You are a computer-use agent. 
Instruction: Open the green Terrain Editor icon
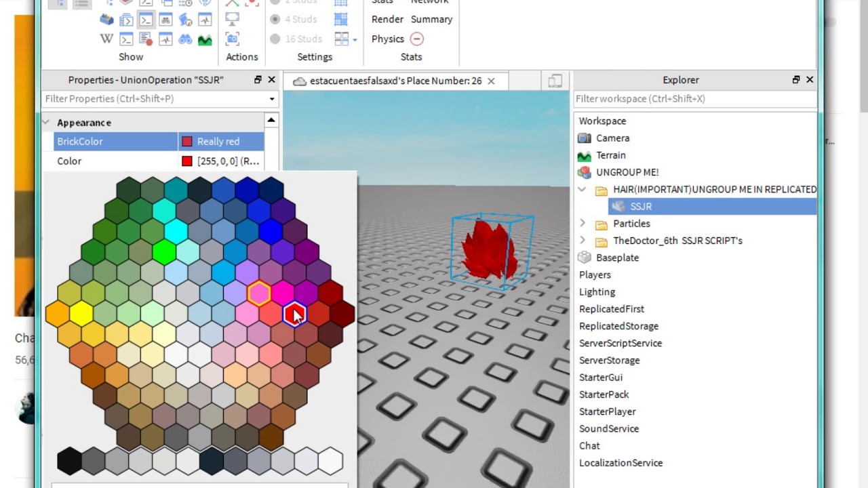click(205, 39)
